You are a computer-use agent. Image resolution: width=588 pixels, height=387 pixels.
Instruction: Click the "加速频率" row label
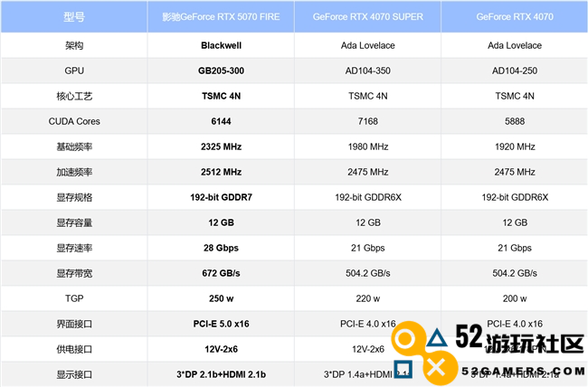[x=74, y=172]
